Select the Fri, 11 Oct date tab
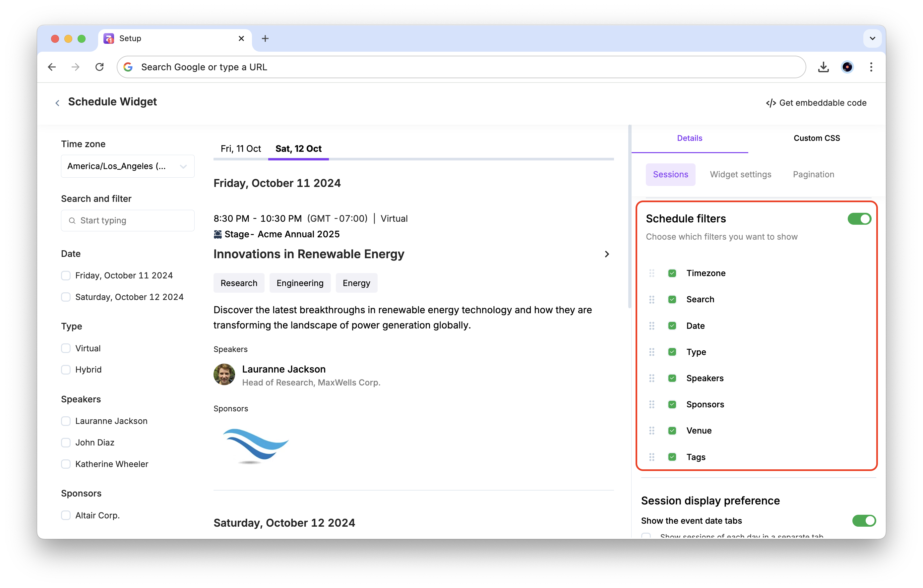Viewport: 923px width, 588px height. [x=241, y=149]
